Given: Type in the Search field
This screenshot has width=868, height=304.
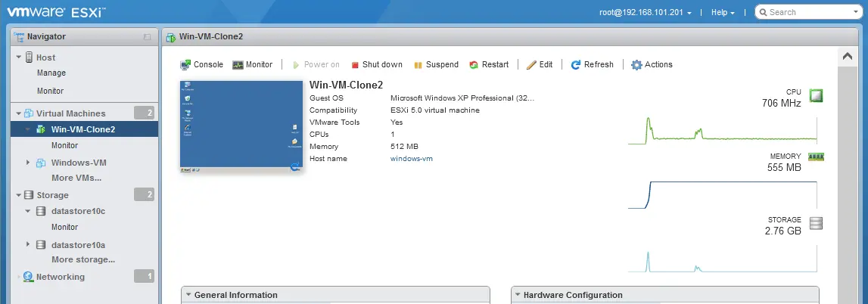Looking at the screenshot, I should click(808, 12).
